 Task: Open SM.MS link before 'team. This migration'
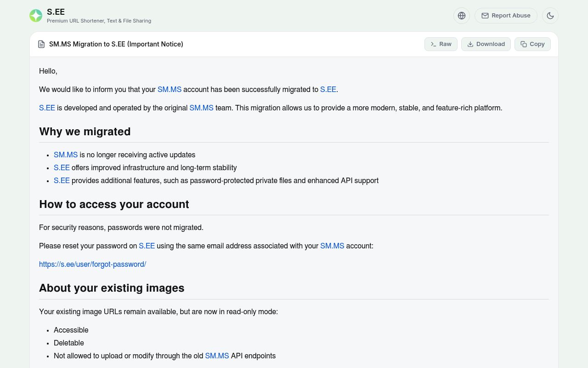tap(201, 108)
